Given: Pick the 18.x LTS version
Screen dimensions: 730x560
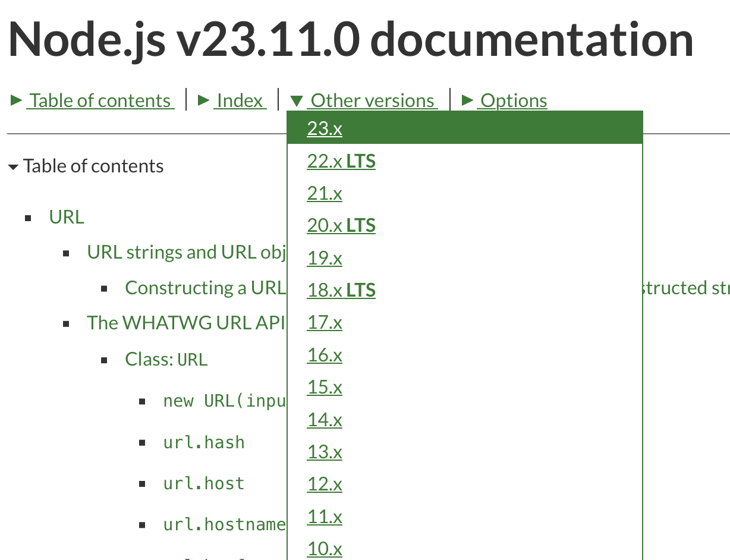Looking at the screenshot, I should click(341, 290).
